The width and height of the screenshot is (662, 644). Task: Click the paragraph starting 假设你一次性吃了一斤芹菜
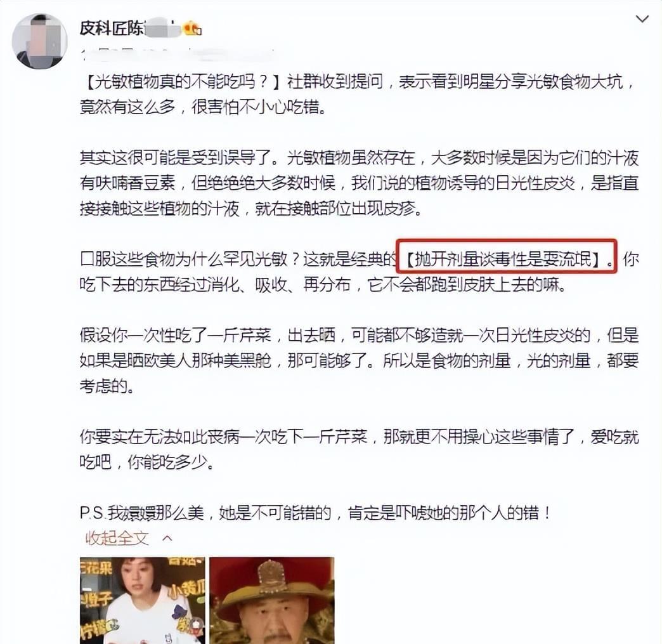359,360
